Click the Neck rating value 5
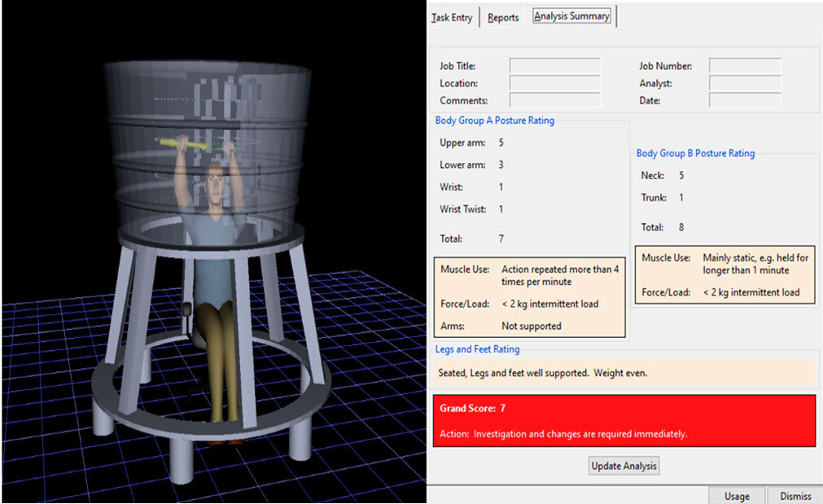The height and width of the screenshot is (504, 823). tap(681, 175)
